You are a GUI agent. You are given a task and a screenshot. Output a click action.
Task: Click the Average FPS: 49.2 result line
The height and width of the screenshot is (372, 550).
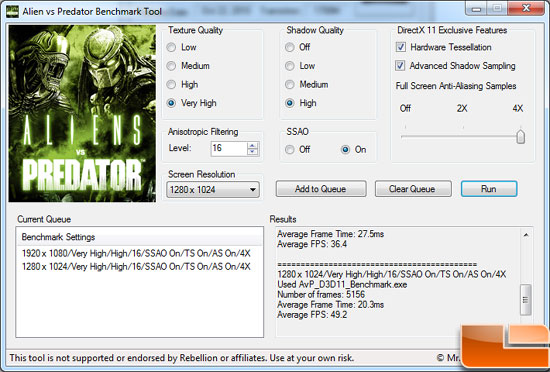(x=312, y=315)
